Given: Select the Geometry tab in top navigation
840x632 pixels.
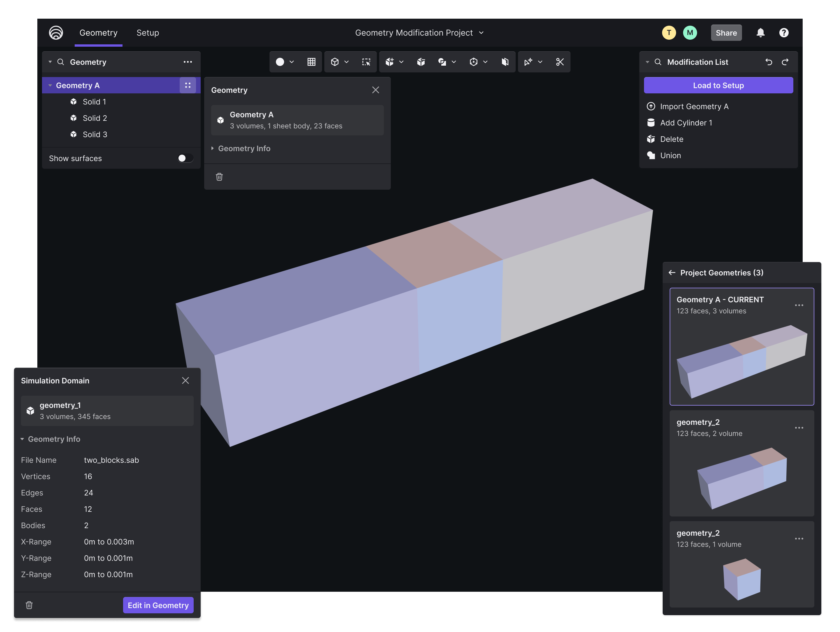Looking at the screenshot, I should pos(98,32).
